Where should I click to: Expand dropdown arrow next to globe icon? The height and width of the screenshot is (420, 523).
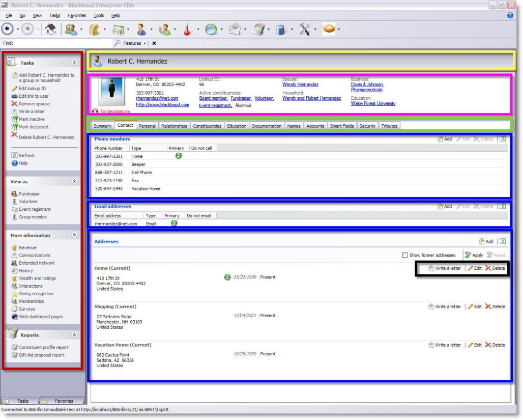point(222,30)
